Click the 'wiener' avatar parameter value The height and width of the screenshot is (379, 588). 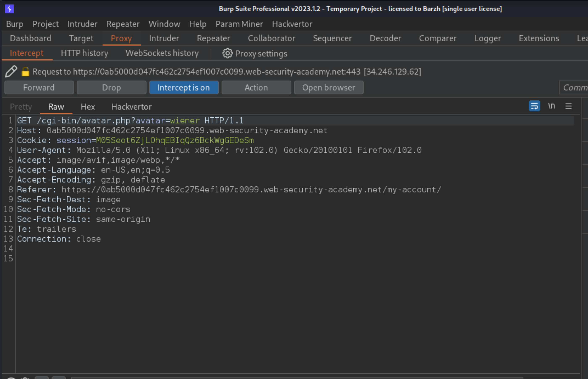coord(185,121)
